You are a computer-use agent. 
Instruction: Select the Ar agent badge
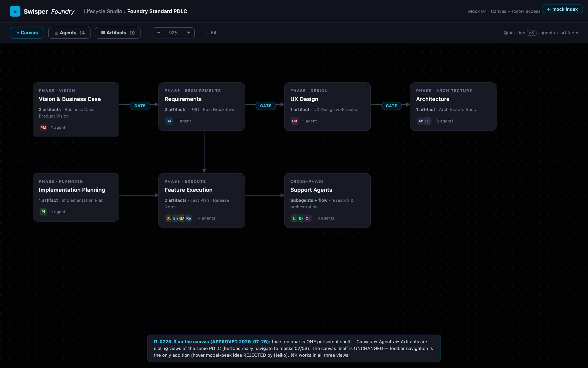click(420, 121)
